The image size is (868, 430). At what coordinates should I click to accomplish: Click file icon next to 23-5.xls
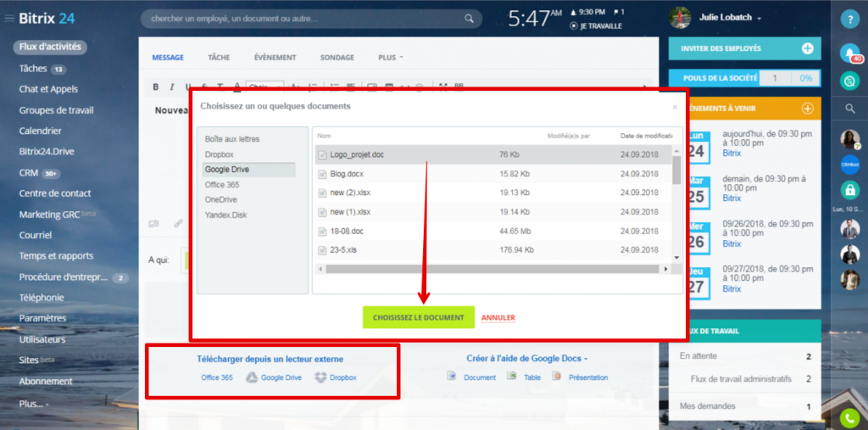pyautogui.click(x=322, y=250)
